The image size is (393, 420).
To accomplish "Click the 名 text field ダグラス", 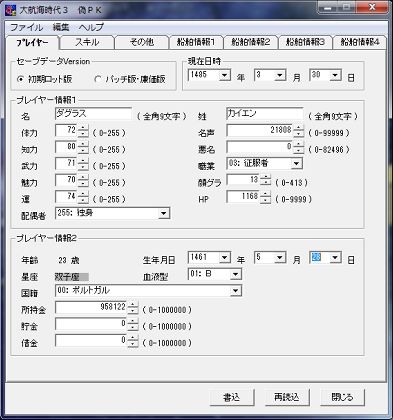I will tap(93, 113).
